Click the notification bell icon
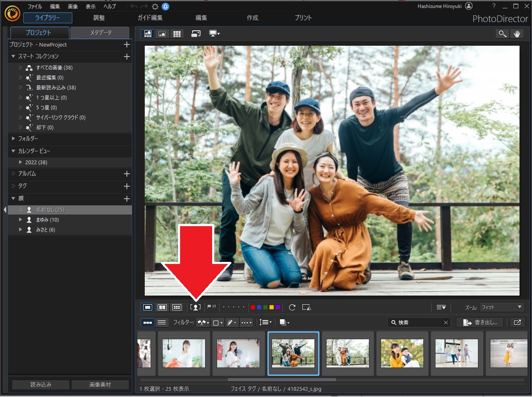532x397 pixels. 166,6
